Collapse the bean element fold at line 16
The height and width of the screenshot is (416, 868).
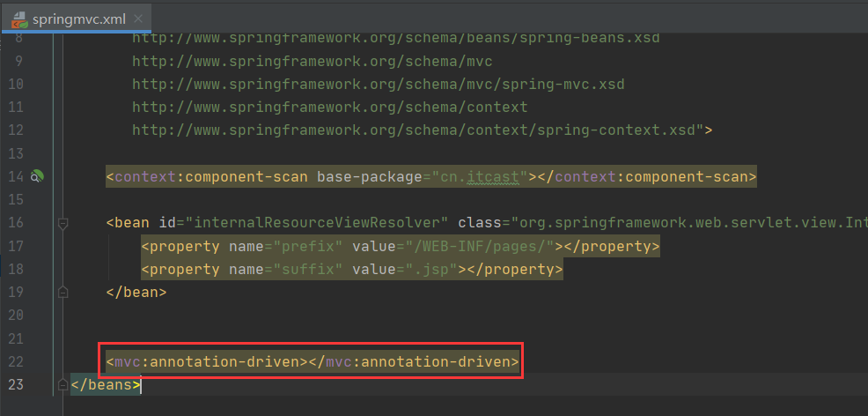63,223
